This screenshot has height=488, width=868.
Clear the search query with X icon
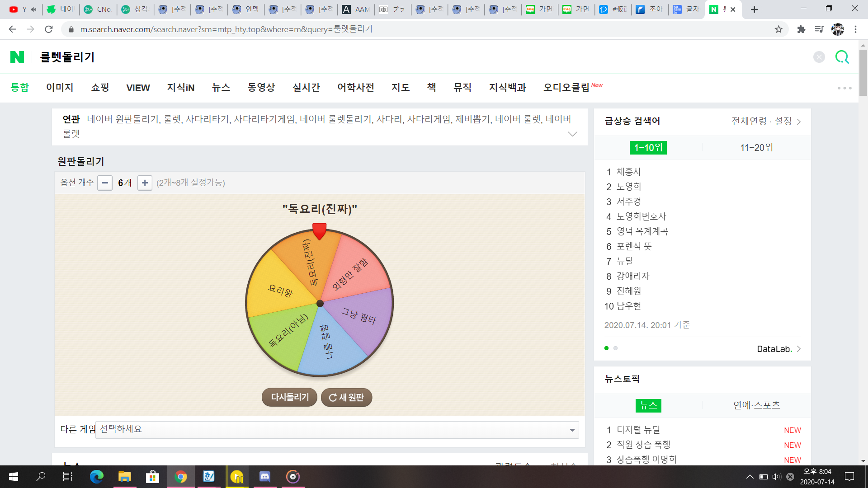(819, 57)
